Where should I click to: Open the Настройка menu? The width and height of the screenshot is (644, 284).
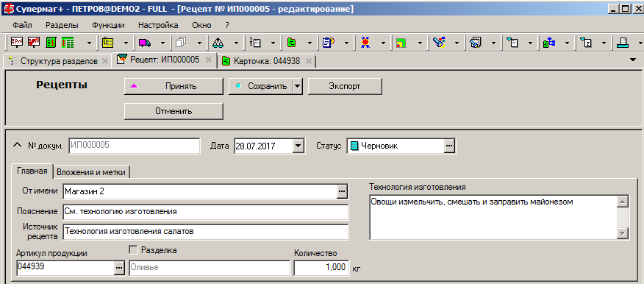click(158, 25)
